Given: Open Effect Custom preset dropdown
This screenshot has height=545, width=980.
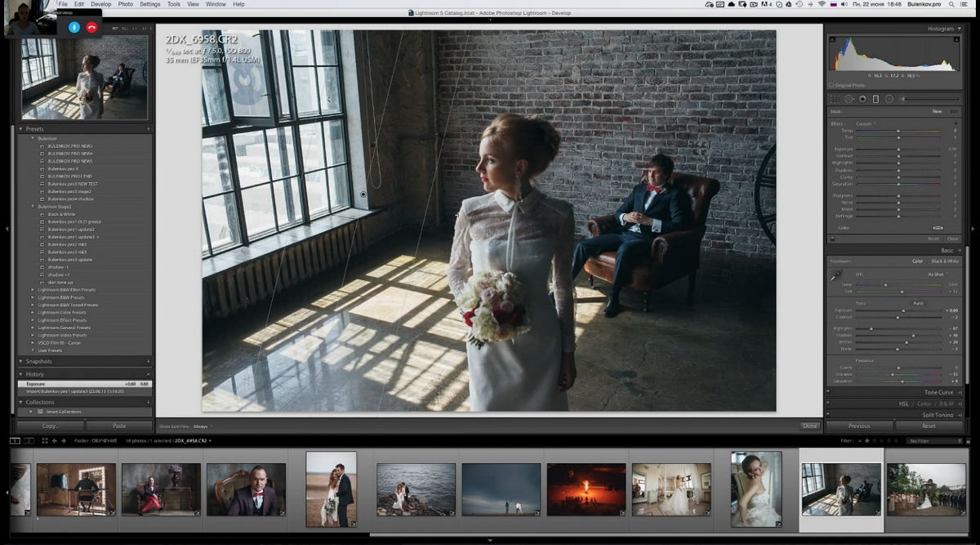Looking at the screenshot, I should point(865,123).
